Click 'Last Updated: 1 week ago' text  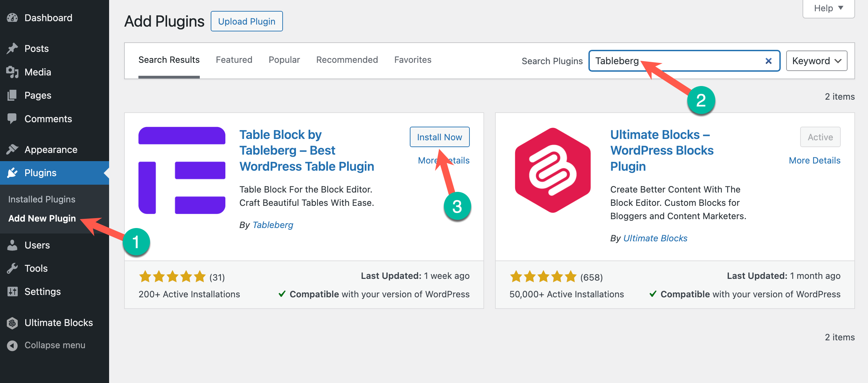click(415, 276)
